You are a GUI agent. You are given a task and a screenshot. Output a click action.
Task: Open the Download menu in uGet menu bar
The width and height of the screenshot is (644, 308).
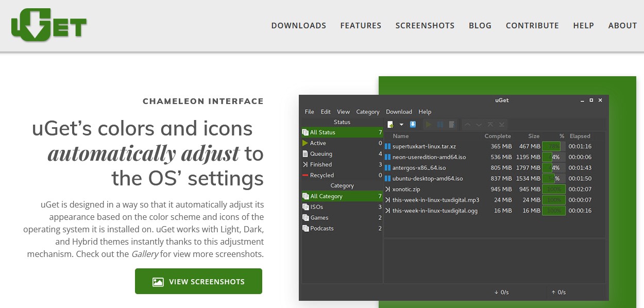(399, 112)
